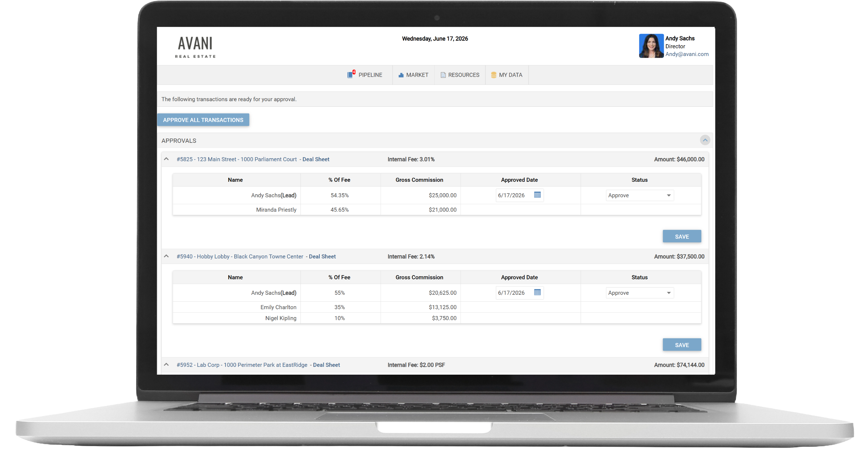Screen dimensions: 868x451
Task: Open calendar picker for deal #5825 approved date
Action: (537, 195)
